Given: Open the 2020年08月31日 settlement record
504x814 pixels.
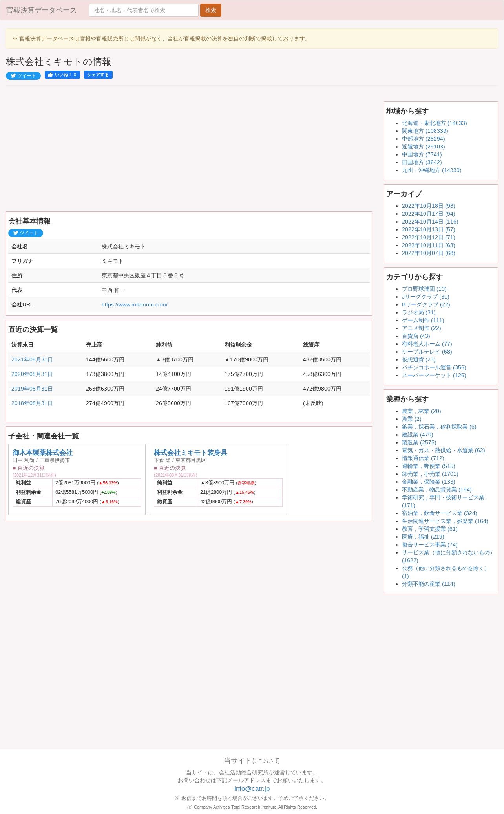Looking at the screenshot, I should coord(32,374).
